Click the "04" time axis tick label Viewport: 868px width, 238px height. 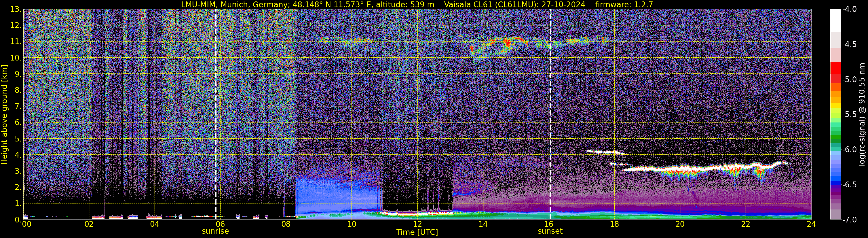154,224
